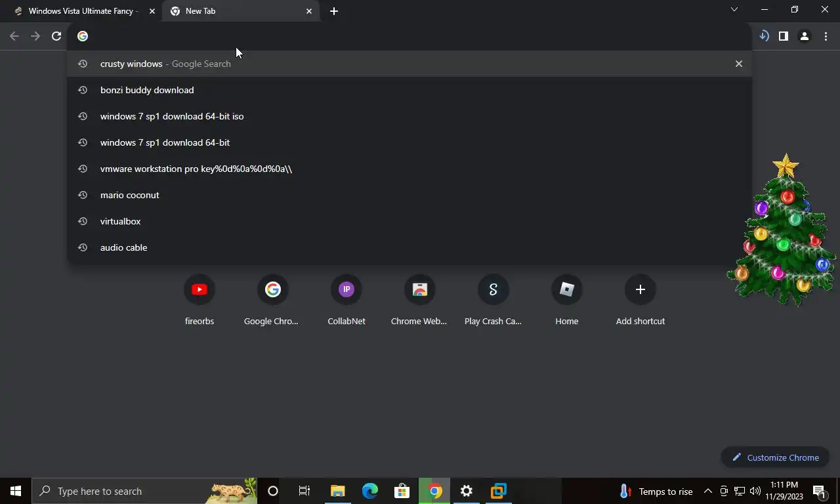Expand the hidden system tray icons chevron
The height and width of the screenshot is (504, 840).
708,491
